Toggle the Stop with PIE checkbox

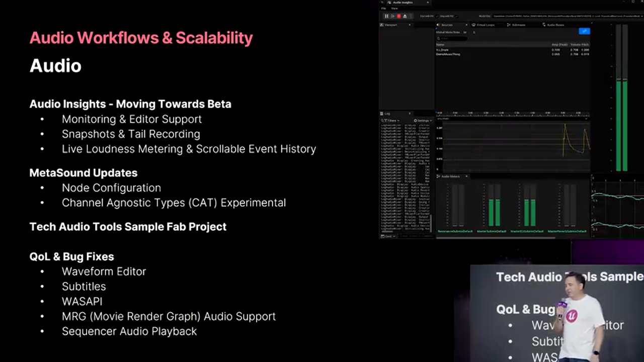[x=456, y=16]
